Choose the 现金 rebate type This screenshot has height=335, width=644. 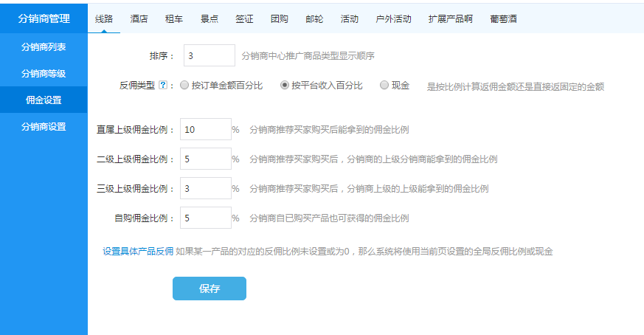384,85
